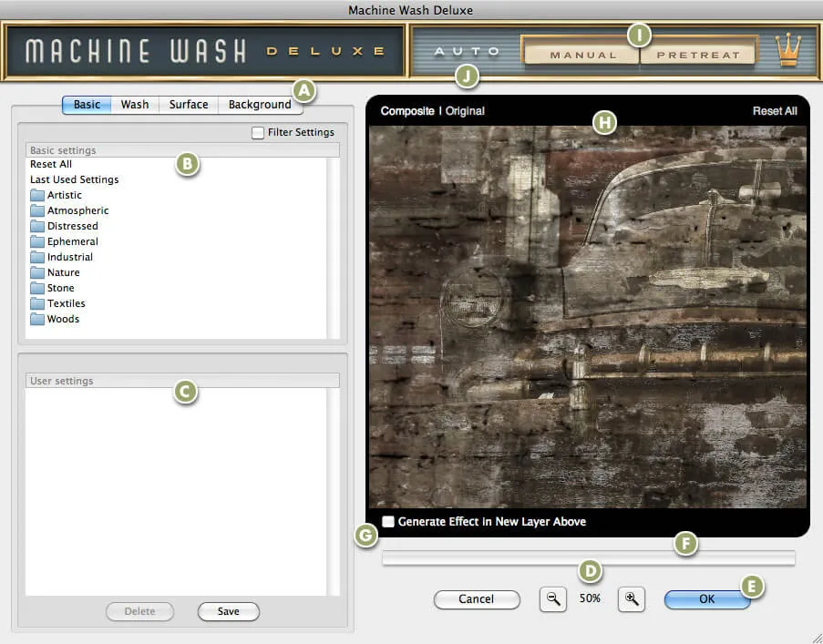823x644 pixels.
Task: Click the zoom in magnifier icon
Action: (x=631, y=598)
